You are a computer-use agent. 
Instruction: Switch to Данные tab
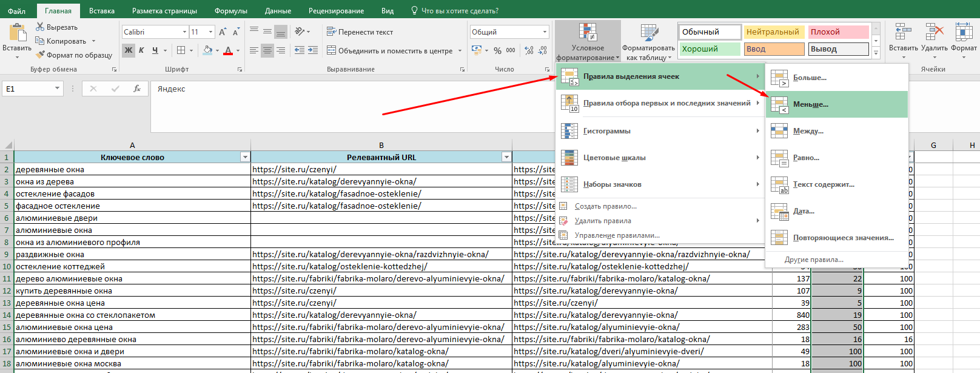278,11
